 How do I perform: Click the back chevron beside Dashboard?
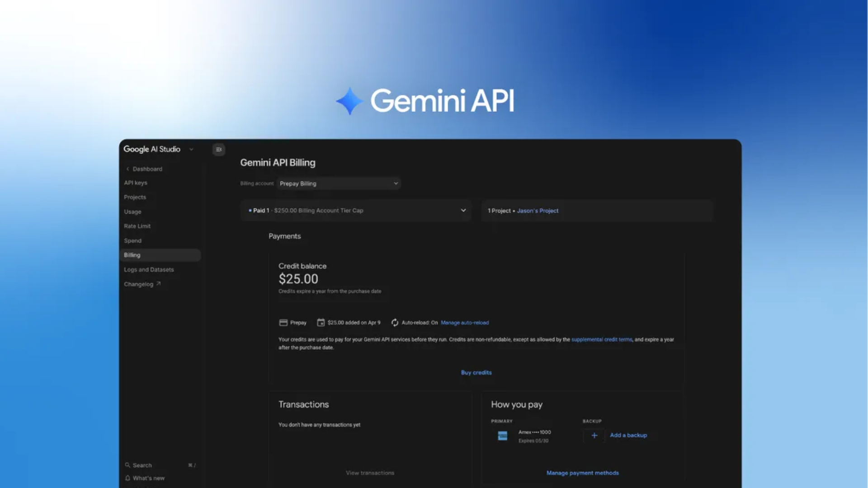tap(127, 169)
